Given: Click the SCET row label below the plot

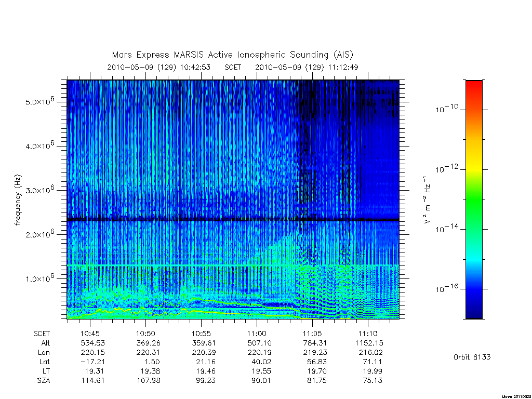Looking at the screenshot, I should point(42,334).
